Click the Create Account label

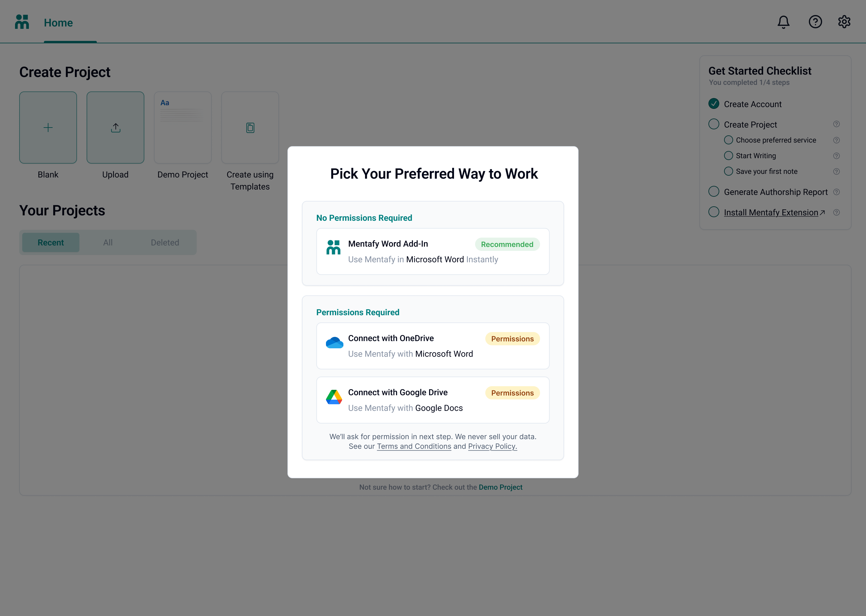pos(753,104)
